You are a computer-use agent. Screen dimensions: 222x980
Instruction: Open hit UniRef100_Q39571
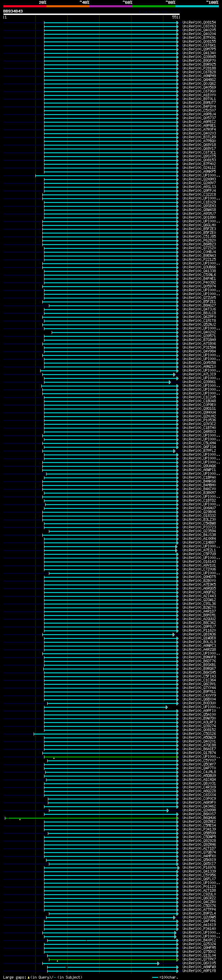[x=199, y=335]
